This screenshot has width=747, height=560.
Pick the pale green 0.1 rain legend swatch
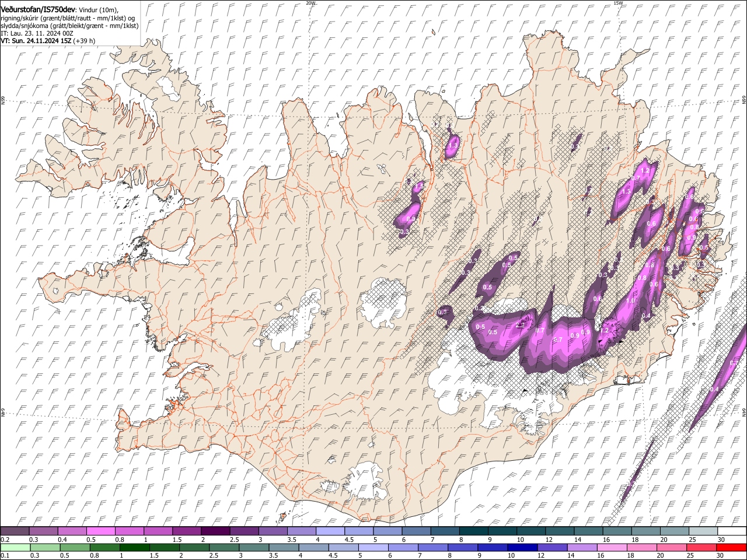click(x=15, y=547)
